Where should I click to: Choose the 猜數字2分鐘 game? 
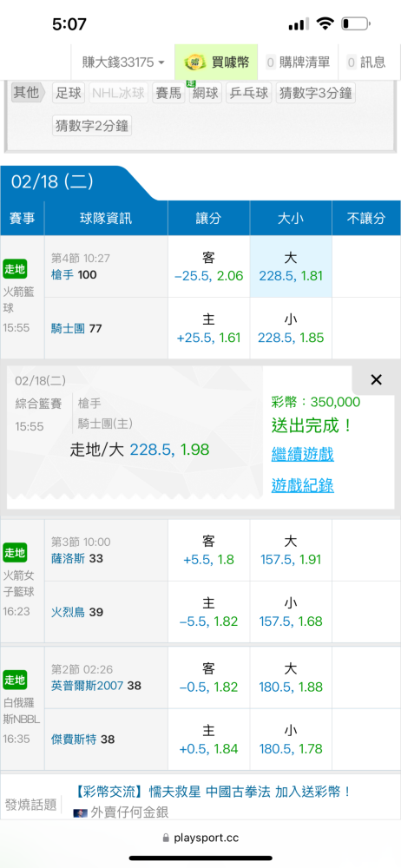coord(93,125)
